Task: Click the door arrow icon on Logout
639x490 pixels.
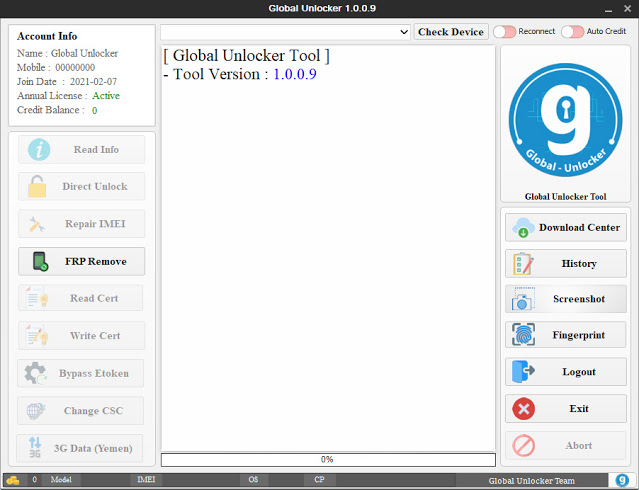Action: click(x=523, y=371)
